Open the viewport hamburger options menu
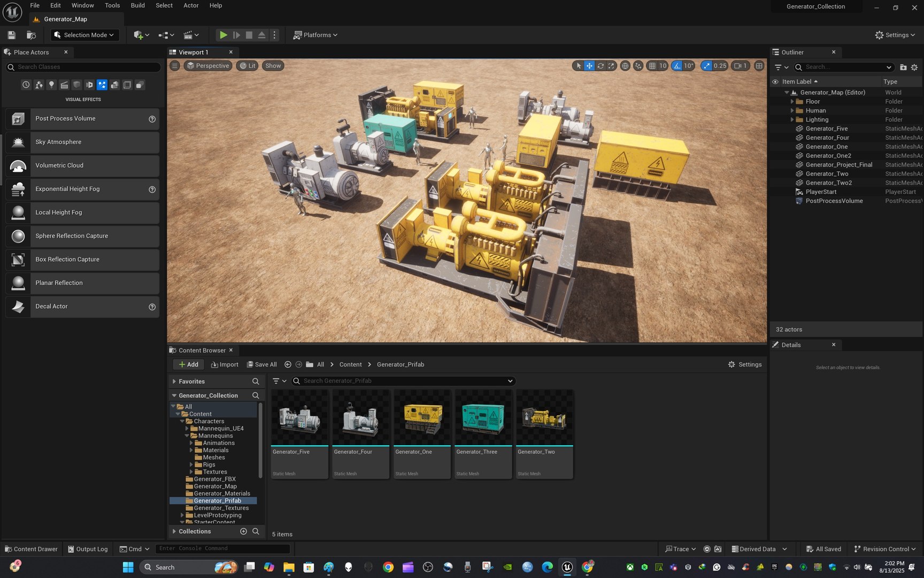 [x=175, y=66]
